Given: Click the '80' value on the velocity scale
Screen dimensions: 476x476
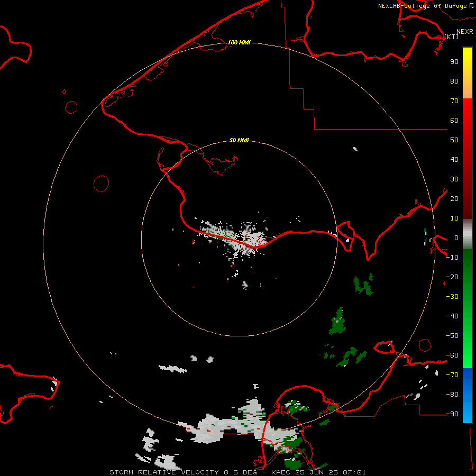Looking at the screenshot, I should [x=454, y=81].
